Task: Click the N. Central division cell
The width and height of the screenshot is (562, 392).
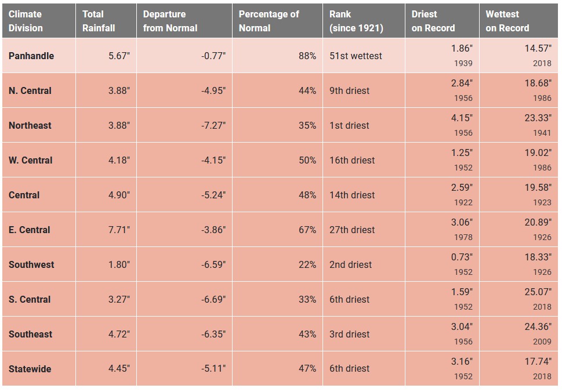Action: (x=30, y=90)
